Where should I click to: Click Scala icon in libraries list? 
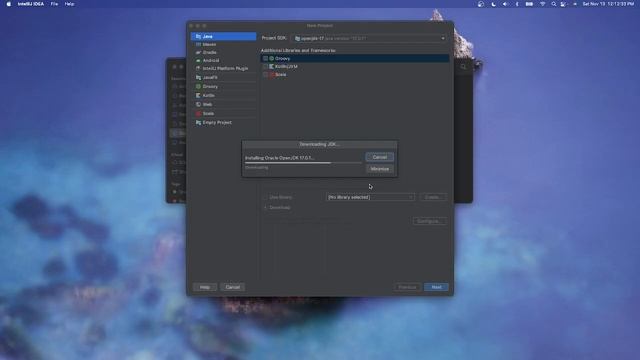272,75
